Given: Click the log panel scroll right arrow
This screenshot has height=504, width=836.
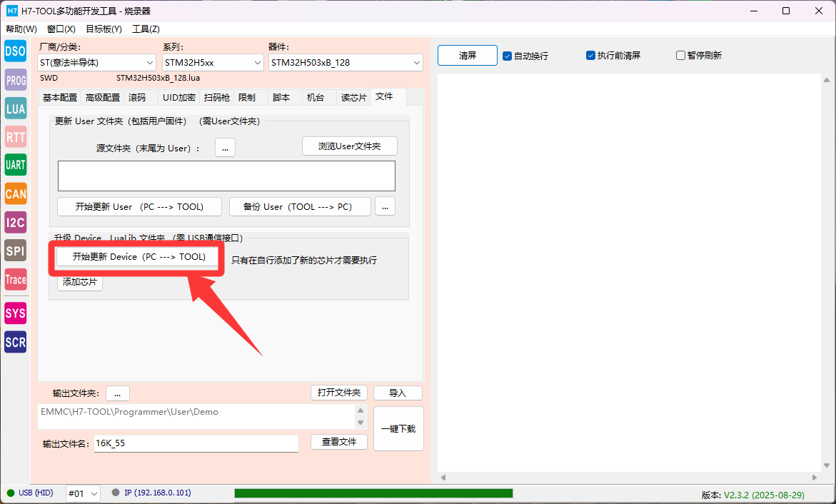Looking at the screenshot, I should pyautogui.click(x=814, y=478).
